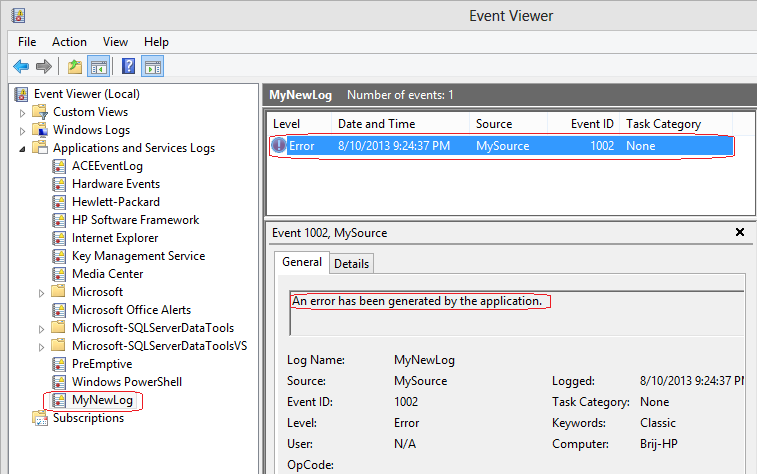
Task: Click the Microsoft Office Alerts log icon
Action: pyautogui.click(x=59, y=310)
